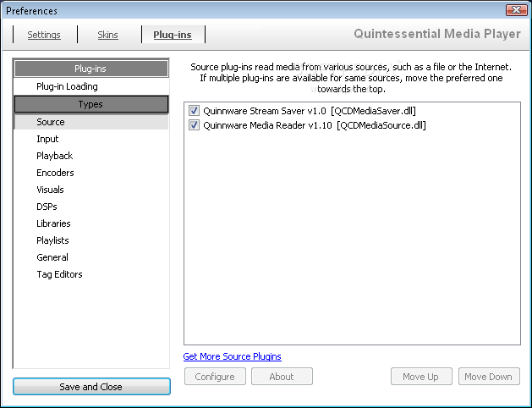Image resolution: width=532 pixels, height=408 pixels.
Task: Select Quinnware Media Reader v1.10 row text
Action: pos(315,125)
